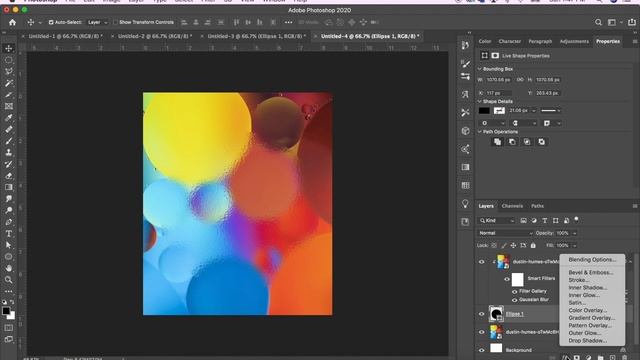Filter layers by type layers icon
Viewport: 640px width, 360px height.
(x=544, y=220)
